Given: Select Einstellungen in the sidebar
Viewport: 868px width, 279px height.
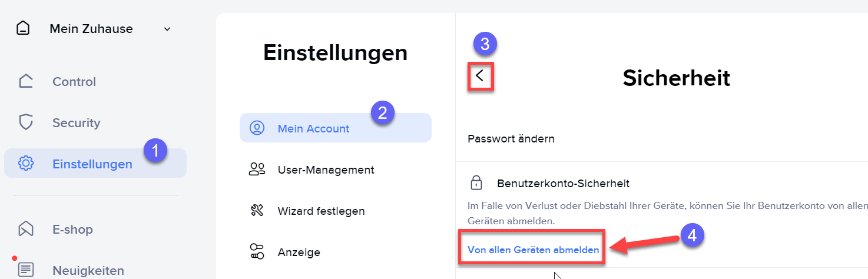Looking at the screenshot, I should [x=95, y=164].
